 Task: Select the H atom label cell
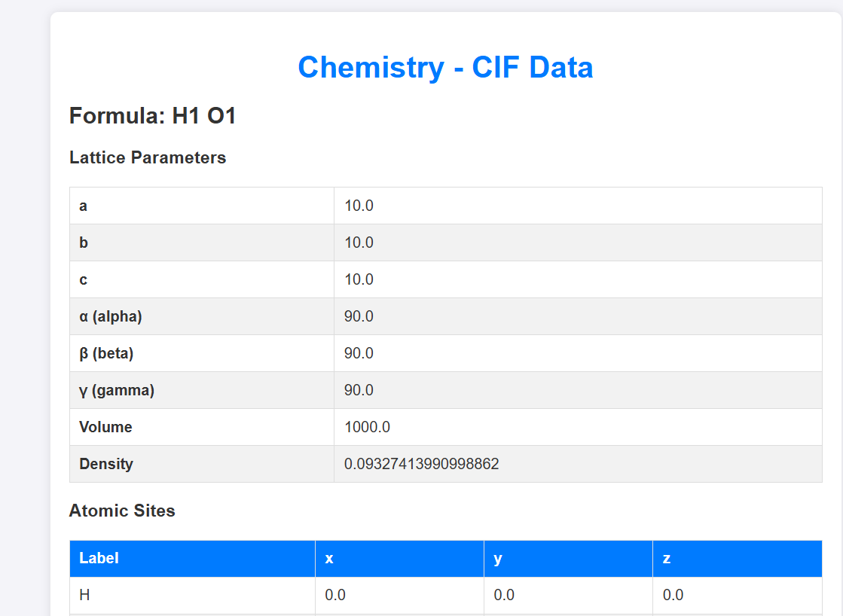(84, 595)
